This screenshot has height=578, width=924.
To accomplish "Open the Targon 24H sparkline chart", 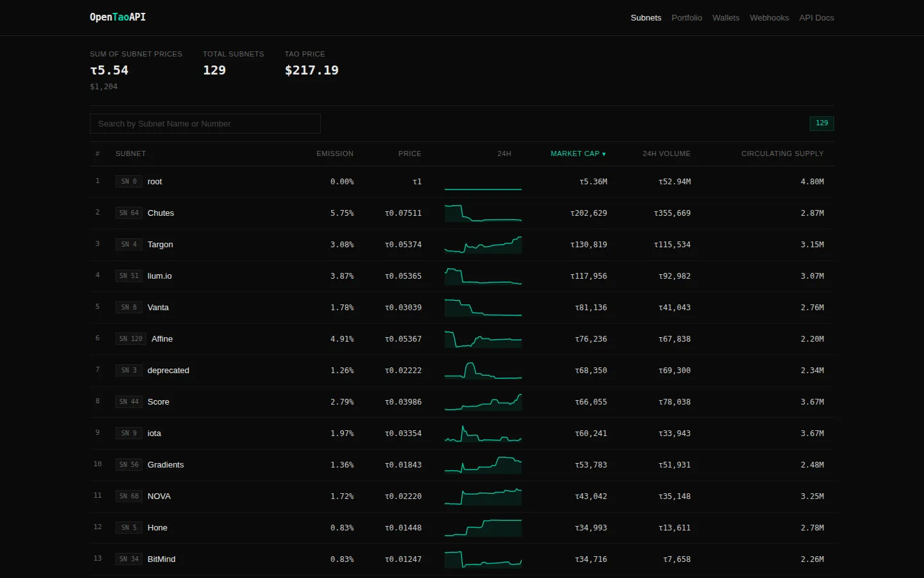I will tap(483, 245).
